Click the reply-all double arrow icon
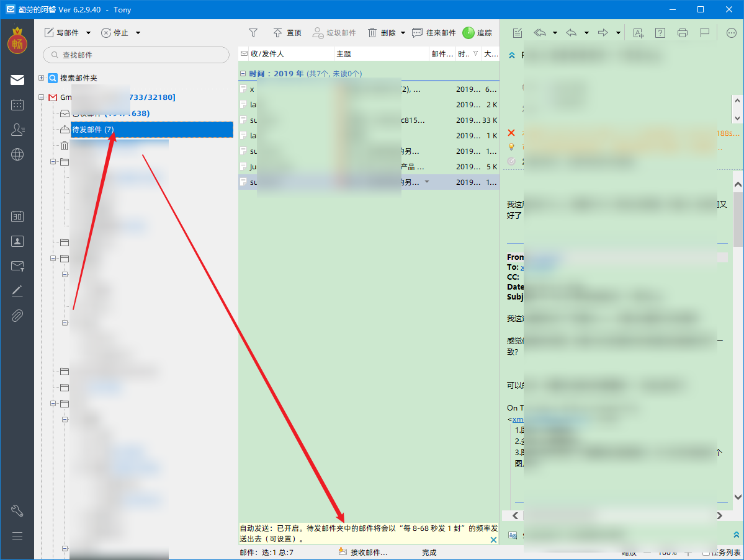744x560 pixels. click(539, 33)
